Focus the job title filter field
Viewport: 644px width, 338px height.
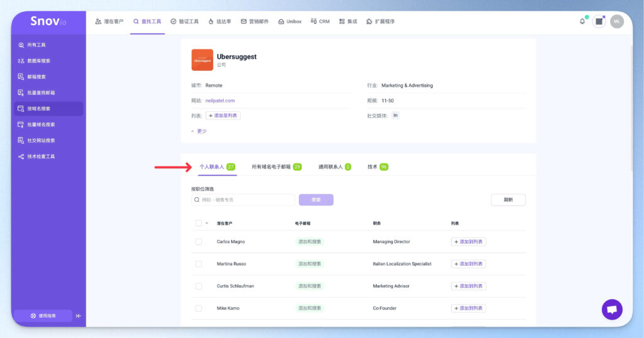[x=243, y=200]
